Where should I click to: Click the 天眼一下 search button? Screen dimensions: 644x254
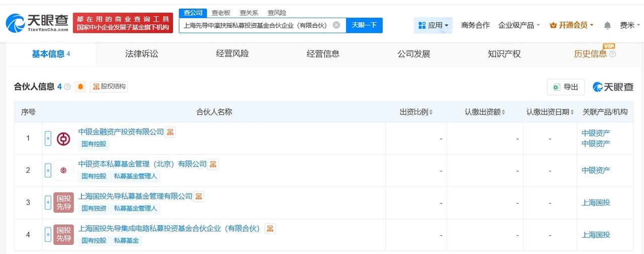point(364,25)
